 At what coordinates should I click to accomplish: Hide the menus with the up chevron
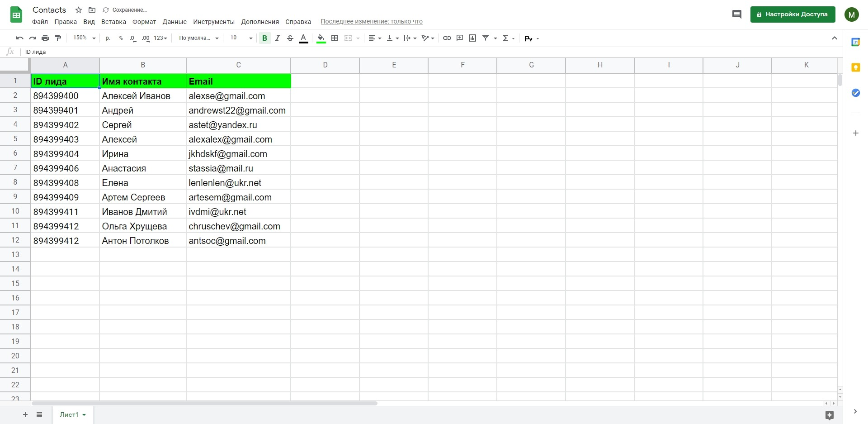[x=835, y=38]
